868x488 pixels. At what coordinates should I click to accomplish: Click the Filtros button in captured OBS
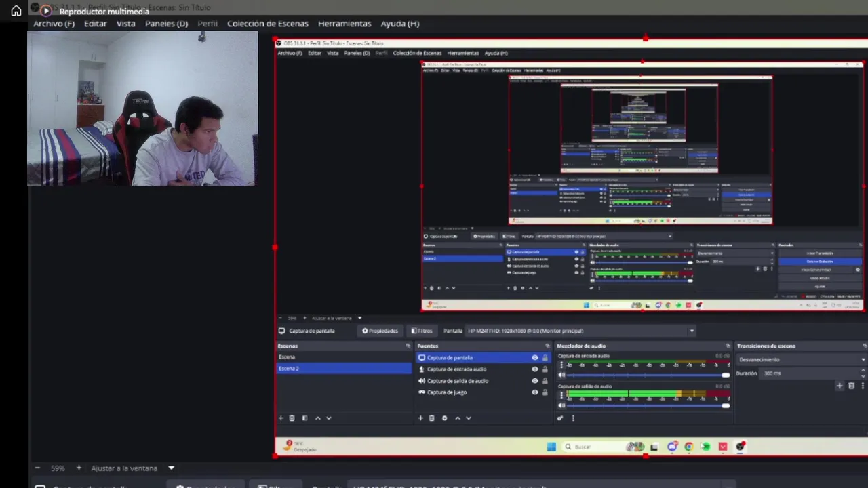[x=421, y=331]
